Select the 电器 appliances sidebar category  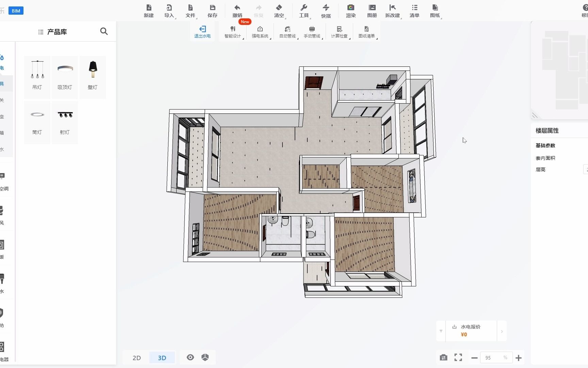[x=3, y=352]
